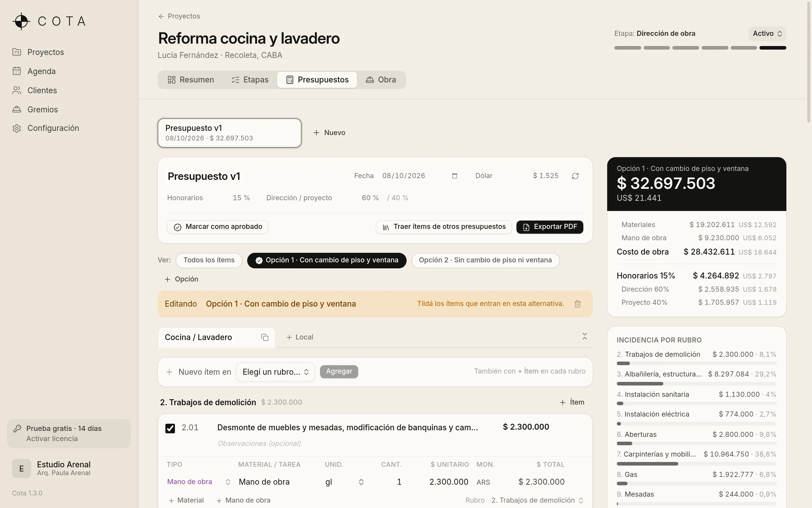812x508 pixels.
Task: Click Traer ítems de otros presupuestos
Action: 444,227
